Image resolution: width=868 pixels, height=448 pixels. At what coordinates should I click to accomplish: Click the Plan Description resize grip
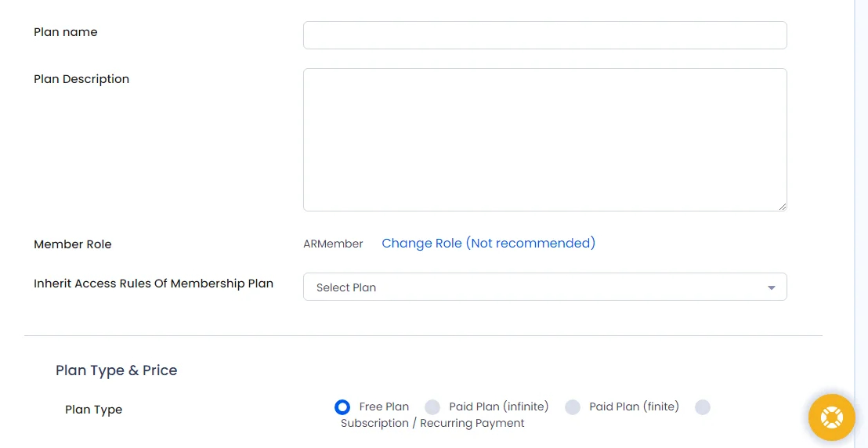tap(782, 207)
